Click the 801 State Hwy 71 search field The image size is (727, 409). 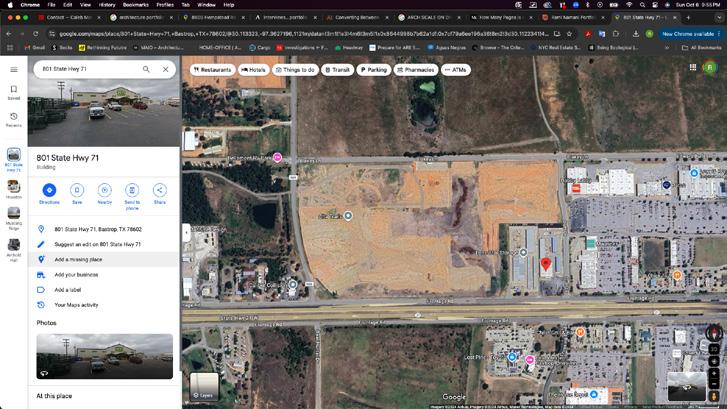(88, 69)
